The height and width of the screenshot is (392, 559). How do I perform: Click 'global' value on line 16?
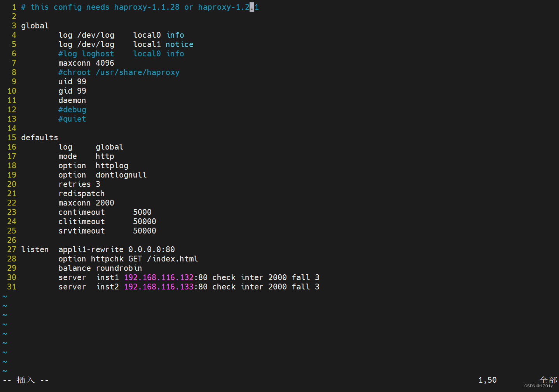pyautogui.click(x=110, y=147)
